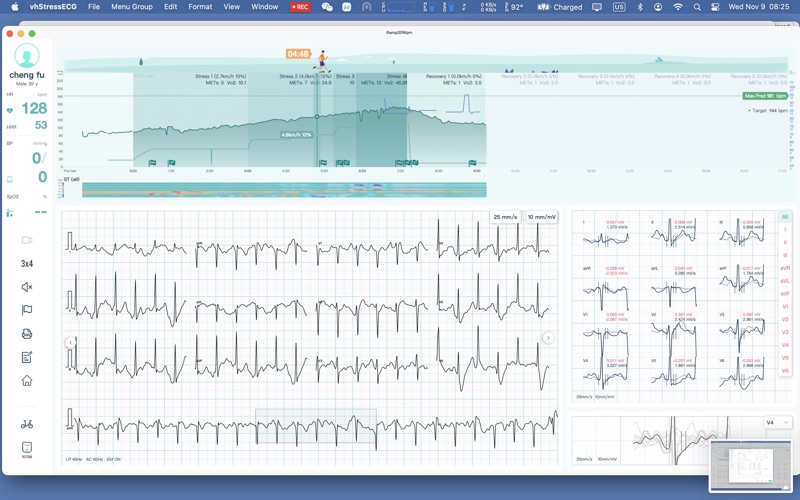The height and width of the screenshot is (500, 800).
Task: Click the ST (all) heatmap strip
Action: 284,190
